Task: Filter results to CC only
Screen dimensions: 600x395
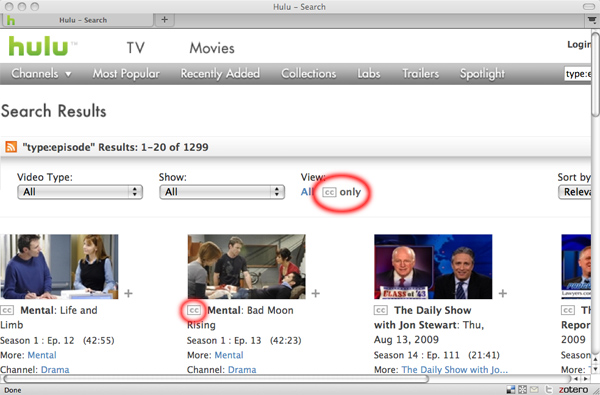Action: pos(342,192)
